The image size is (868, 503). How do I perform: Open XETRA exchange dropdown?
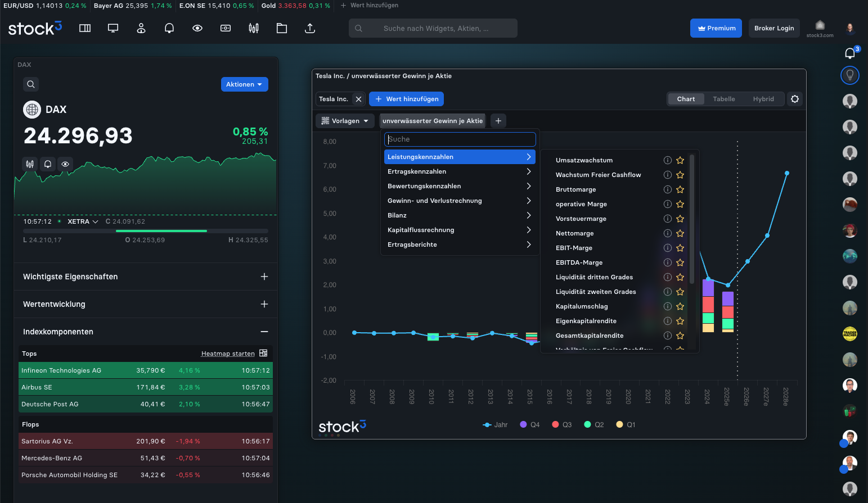coord(83,221)
